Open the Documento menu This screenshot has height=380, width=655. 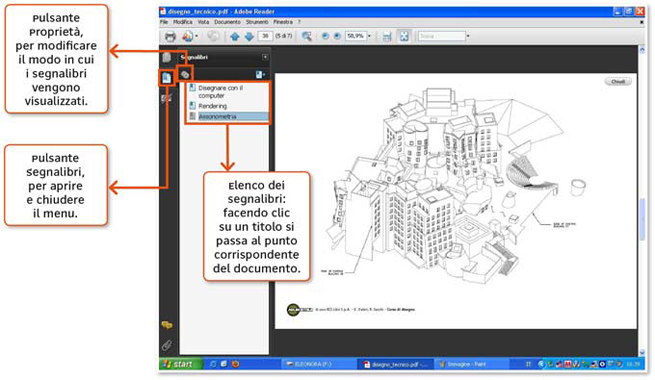(x=227, y=22)
